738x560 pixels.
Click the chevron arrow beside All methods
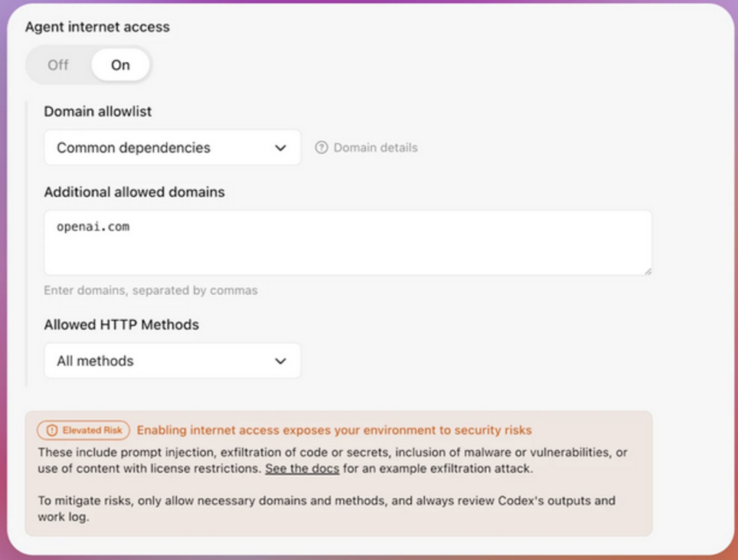tap(280, 361)
